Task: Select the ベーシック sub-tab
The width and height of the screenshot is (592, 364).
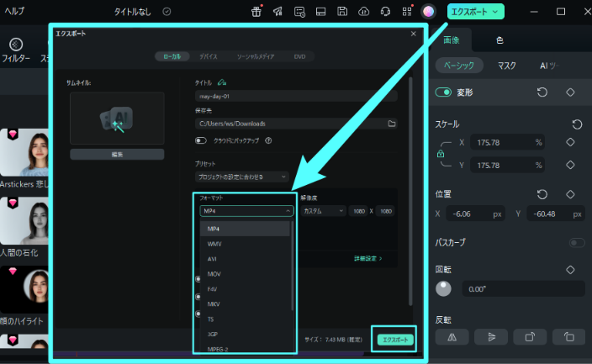Action: 459,66
